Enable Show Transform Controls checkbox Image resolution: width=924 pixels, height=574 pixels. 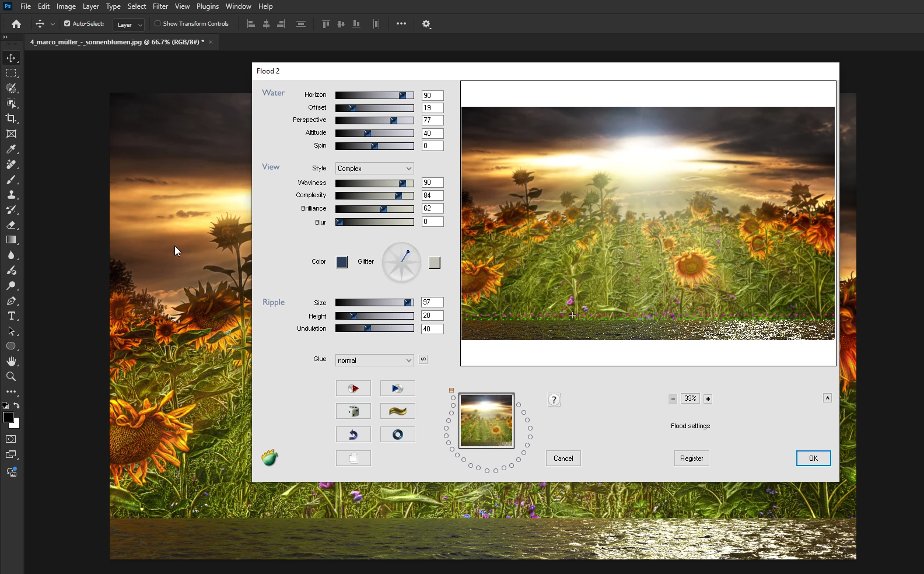pyautogui.click(x=157, y=24)
